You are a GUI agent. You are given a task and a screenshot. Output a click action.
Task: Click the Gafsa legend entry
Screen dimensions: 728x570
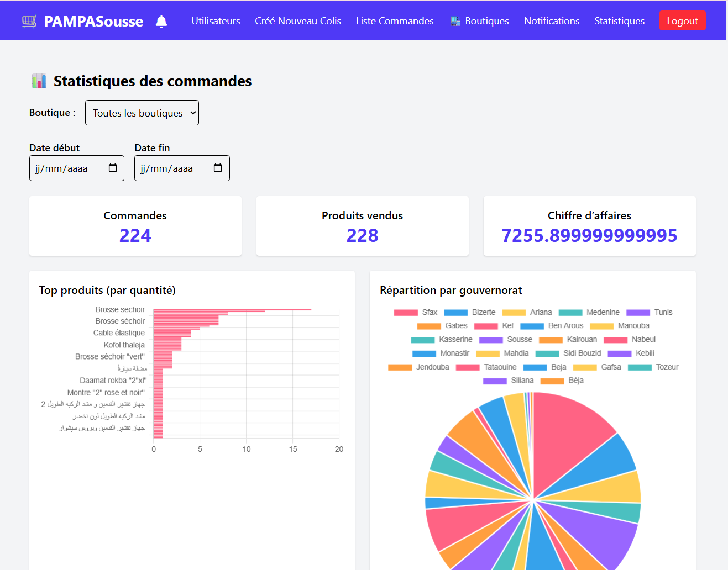tap(597, 367)
